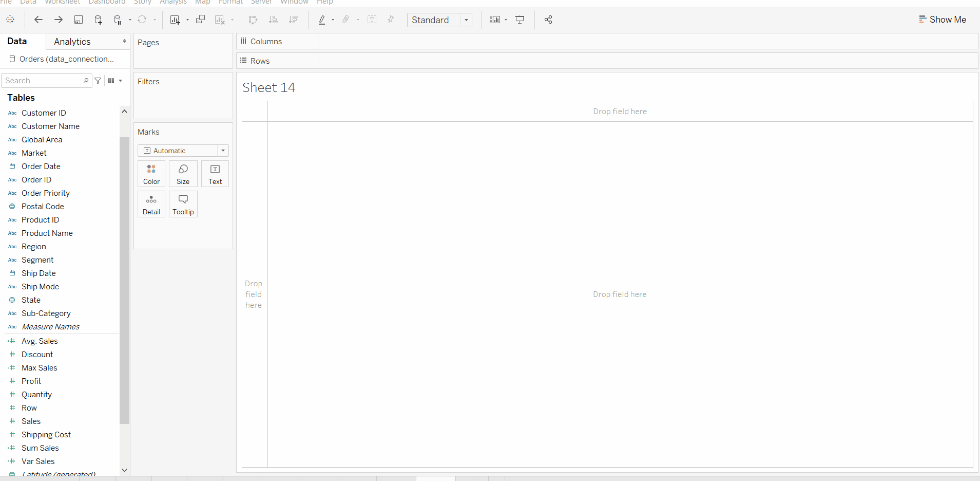Open the Color marks card
980x481 pixels.
tap(151, 174)
